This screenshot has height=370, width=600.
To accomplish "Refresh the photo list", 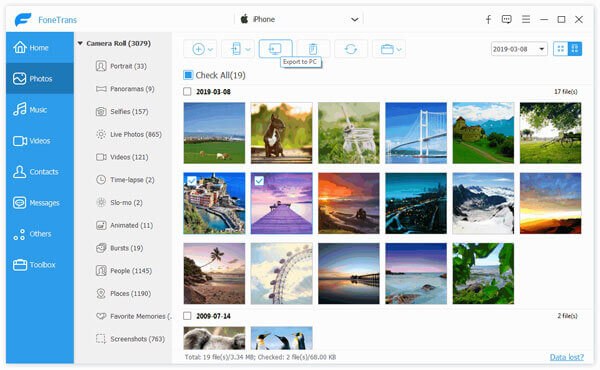I will 351,49.
